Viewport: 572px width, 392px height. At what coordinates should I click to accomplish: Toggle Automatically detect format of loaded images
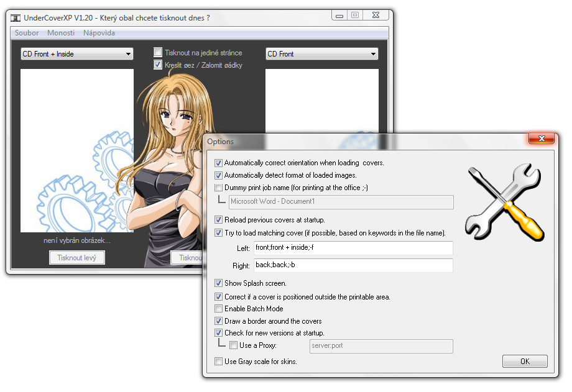pos(218,175)
